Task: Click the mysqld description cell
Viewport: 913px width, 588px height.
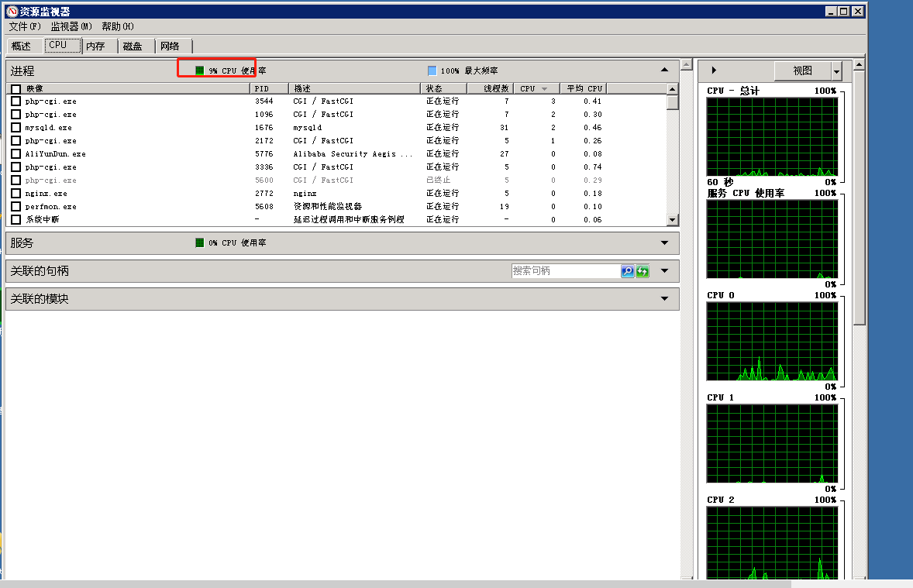Action: pos(308,128)
